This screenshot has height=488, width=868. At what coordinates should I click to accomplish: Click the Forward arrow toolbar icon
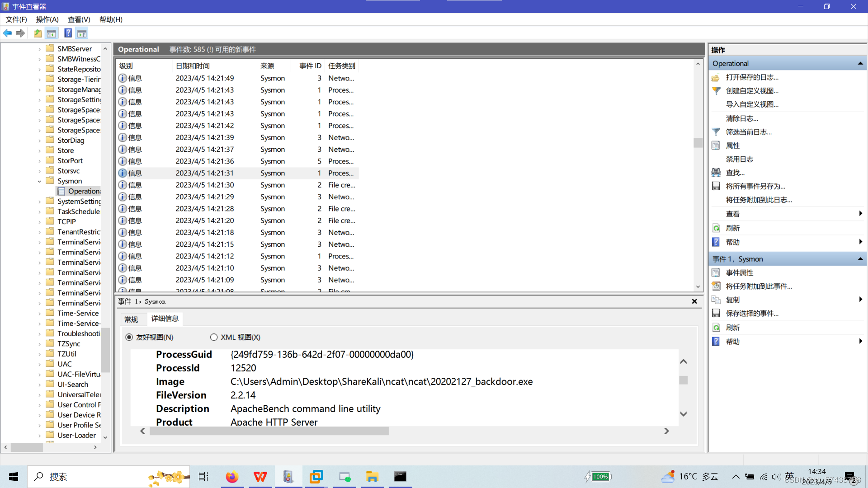point(20,33)
